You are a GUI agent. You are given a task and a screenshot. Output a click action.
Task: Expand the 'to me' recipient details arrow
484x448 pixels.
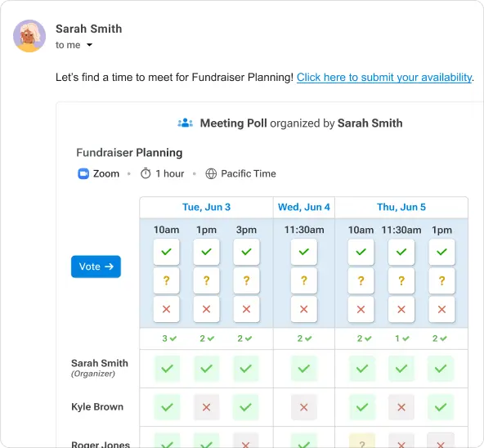click(x=89, y=45)
